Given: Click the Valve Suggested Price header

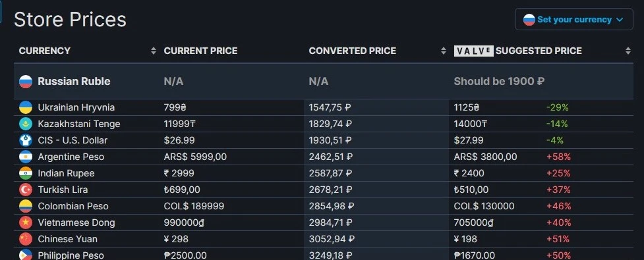Looking at the screenshot, I should (518, 51).
